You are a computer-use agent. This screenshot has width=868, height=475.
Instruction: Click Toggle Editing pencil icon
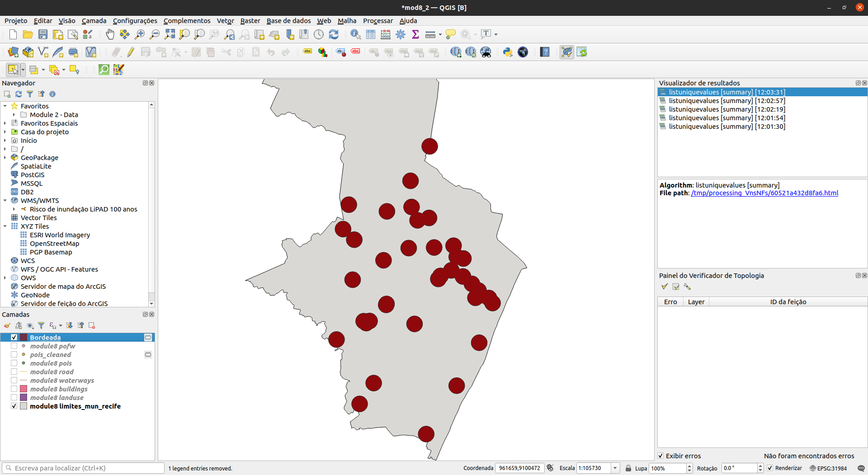click(131, 52)
